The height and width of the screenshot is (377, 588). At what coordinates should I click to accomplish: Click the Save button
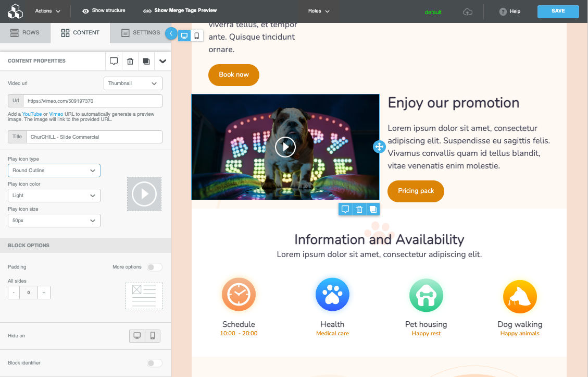click(x=558, y=11)
